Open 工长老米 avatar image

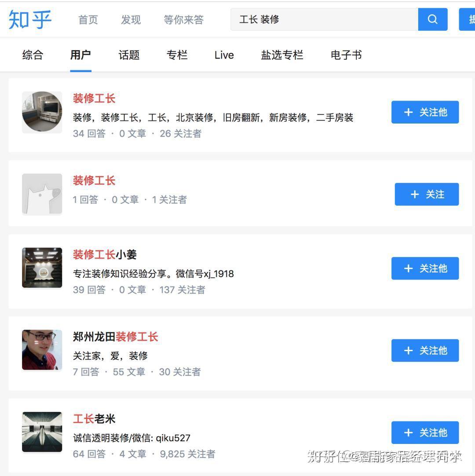(42, 432)
